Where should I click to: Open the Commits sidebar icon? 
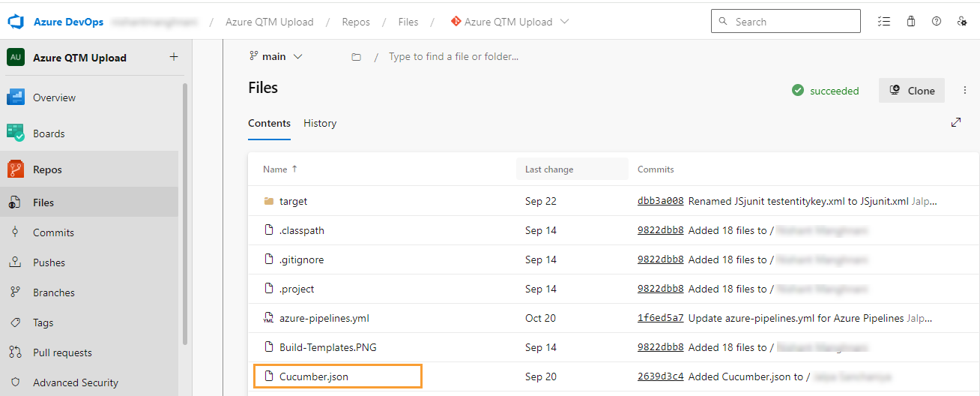click(15, 232)
